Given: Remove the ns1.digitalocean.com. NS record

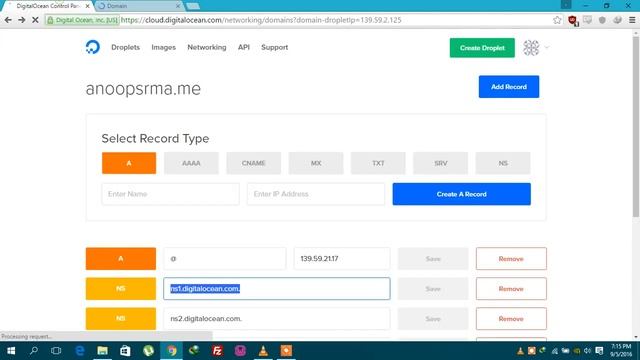Looking at the screenshot, I should (x=511, y=289).
